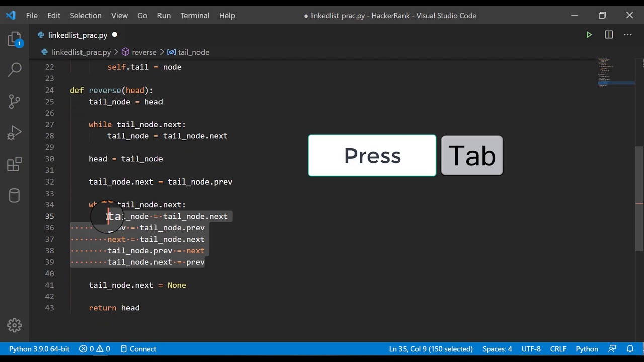Viewport: 644px width, 362px height.
Task: Click line number 30 in gutter
Action: (49, 159)
